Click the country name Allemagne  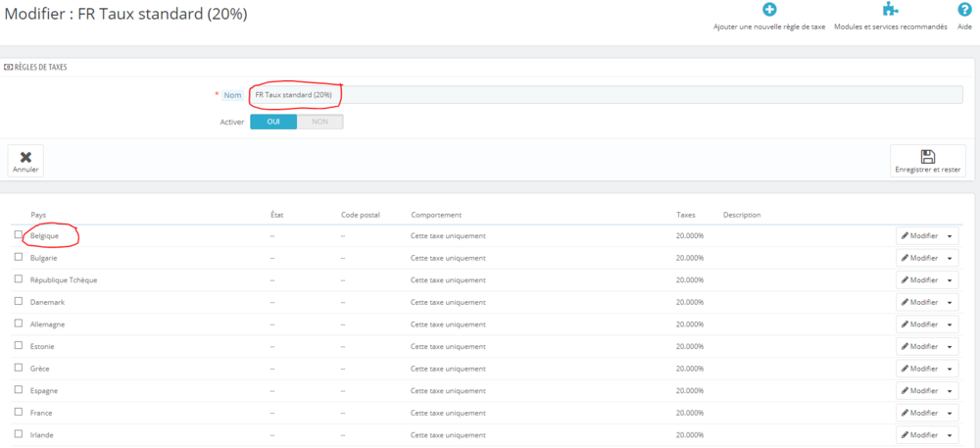pos(47,324)
